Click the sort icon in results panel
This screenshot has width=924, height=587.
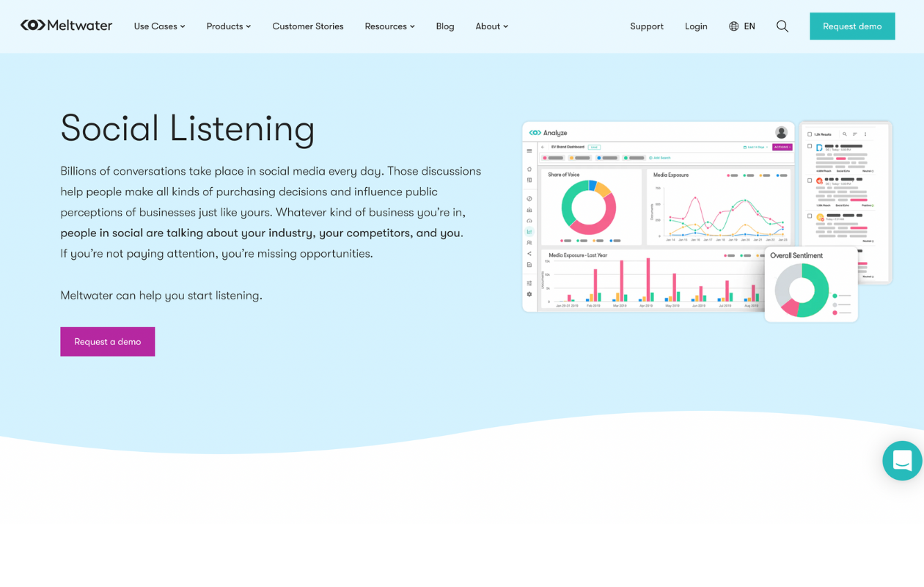click(x=855, y=134)
